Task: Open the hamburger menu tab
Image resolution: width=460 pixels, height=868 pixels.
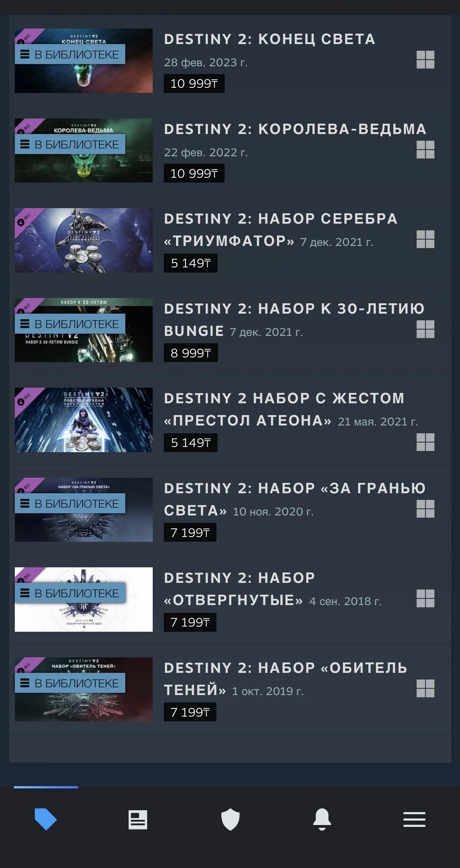Action: [x=414, y=819]
